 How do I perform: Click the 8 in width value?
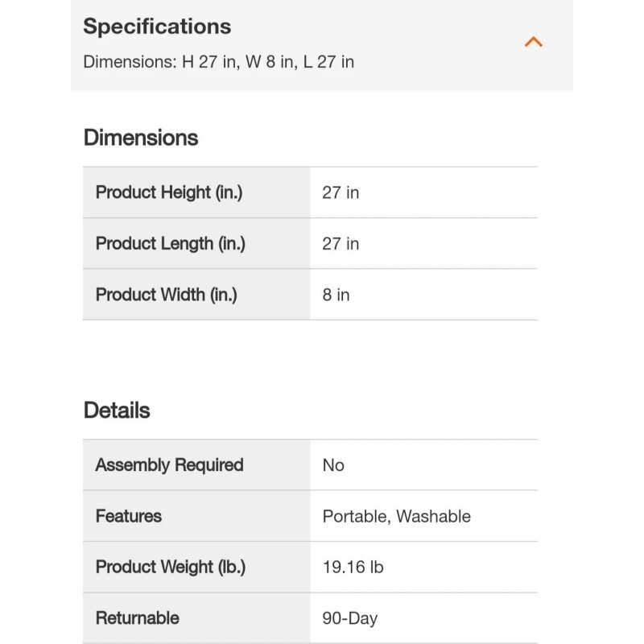[336, 295]
